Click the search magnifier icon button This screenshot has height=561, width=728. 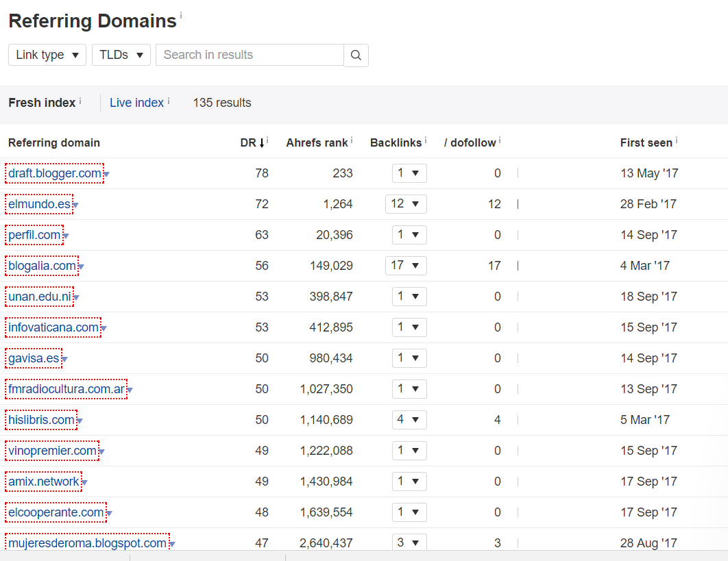coord(356,55)
